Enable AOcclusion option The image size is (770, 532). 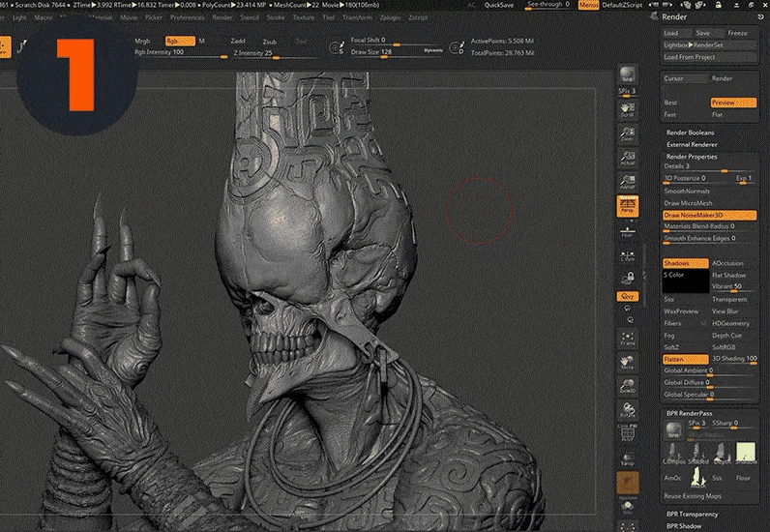727,263
